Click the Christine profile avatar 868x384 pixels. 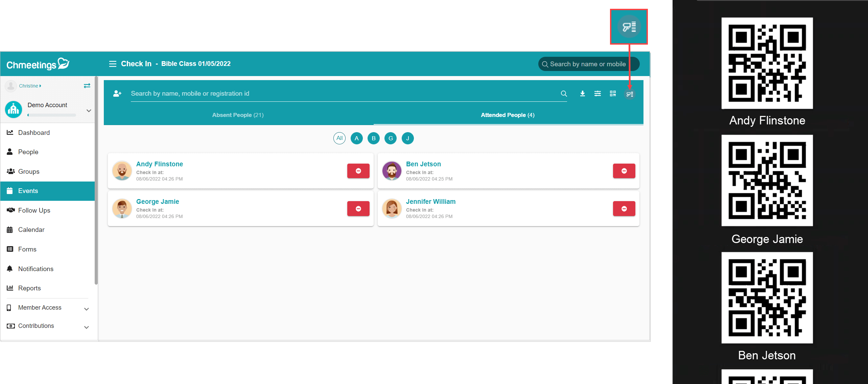[11, 86]
